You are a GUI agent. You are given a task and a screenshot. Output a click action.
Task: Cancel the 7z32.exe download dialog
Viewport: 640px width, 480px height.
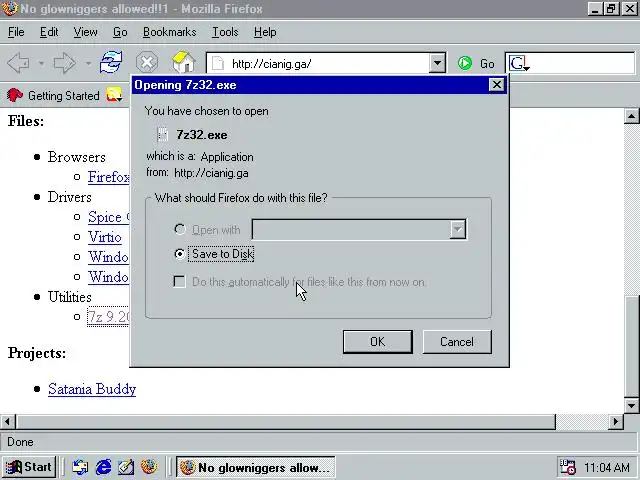(457, 342)
